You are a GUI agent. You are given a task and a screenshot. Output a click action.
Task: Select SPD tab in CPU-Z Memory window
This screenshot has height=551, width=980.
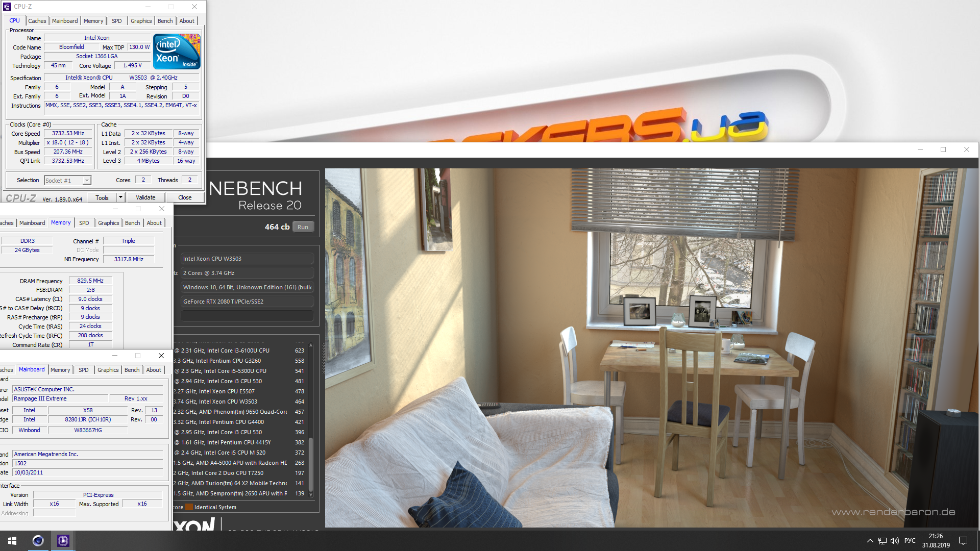click(84, 223)
